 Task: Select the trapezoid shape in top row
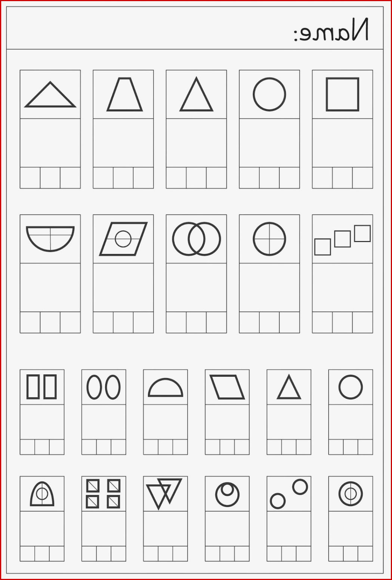pos(124,95)
